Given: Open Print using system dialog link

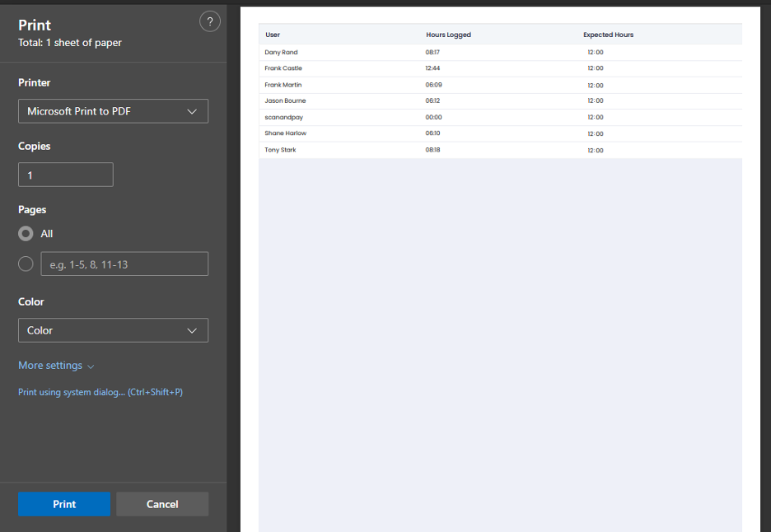Looking at the screenshot, I should click(100, 392).
